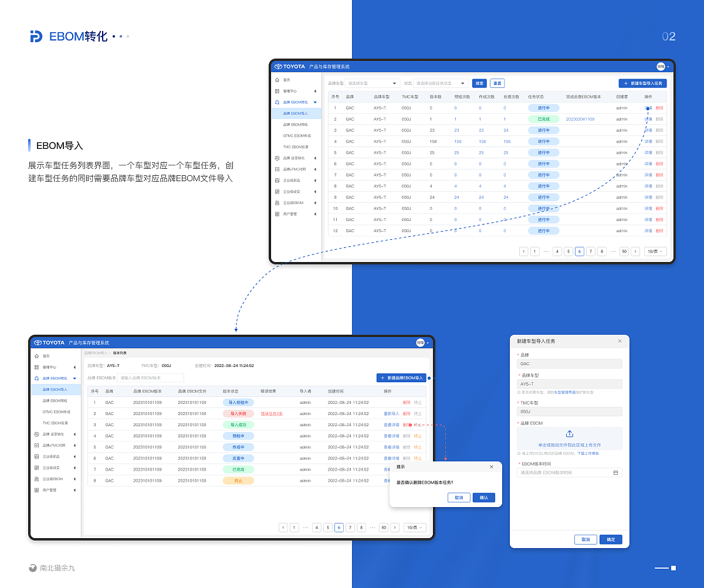
Task: Click the 企业级EBOM sidebar icon
Action: [x=277, y=202]
